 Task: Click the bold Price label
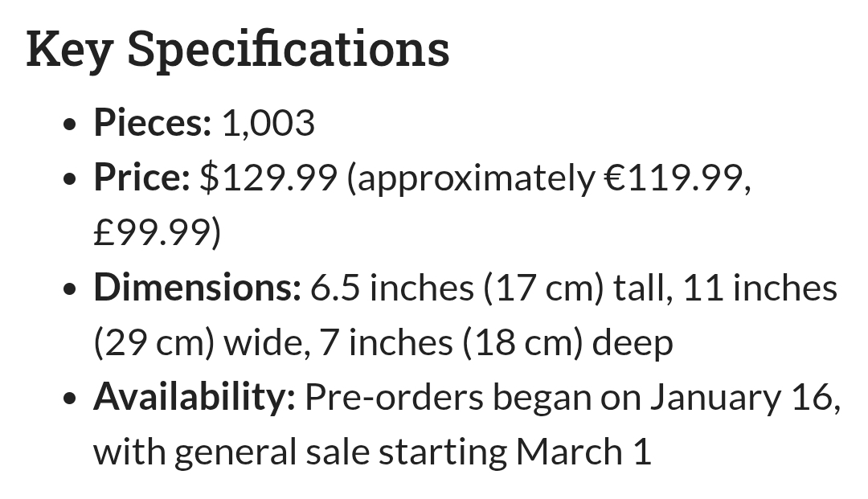[x=141, y=178]
